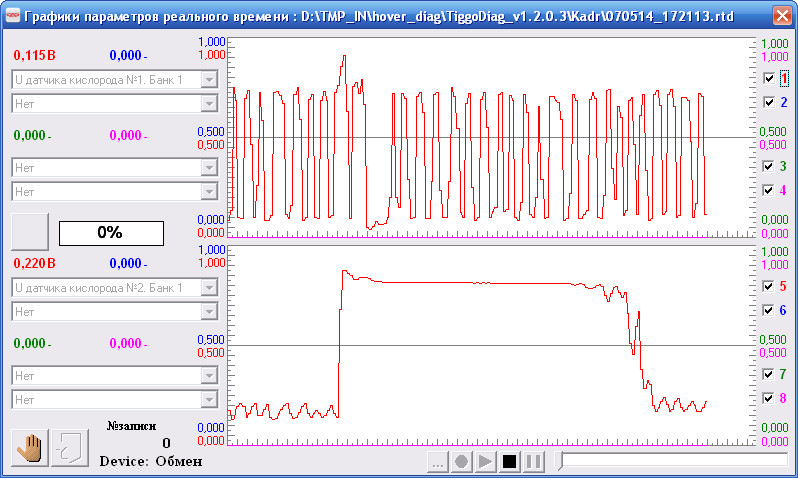798x478 pixels.
Task: Click the ellipsis browse button
Action: (437, 462)
